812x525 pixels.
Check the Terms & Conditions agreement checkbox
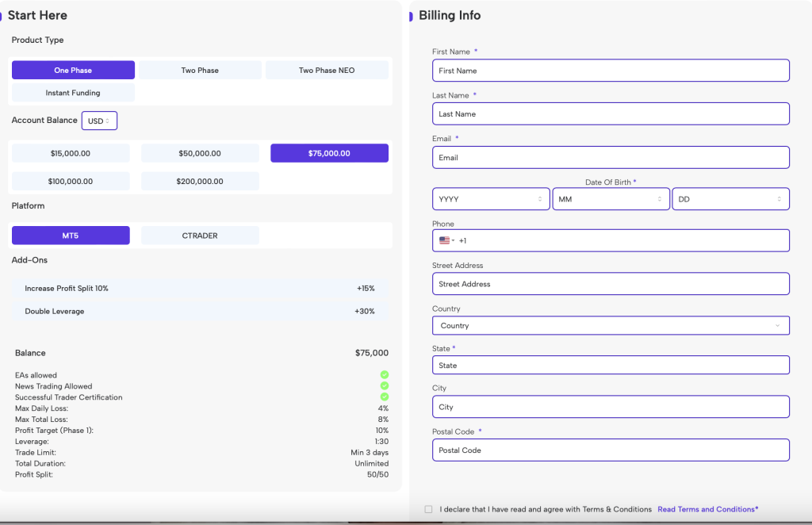[x=429, y=509]
